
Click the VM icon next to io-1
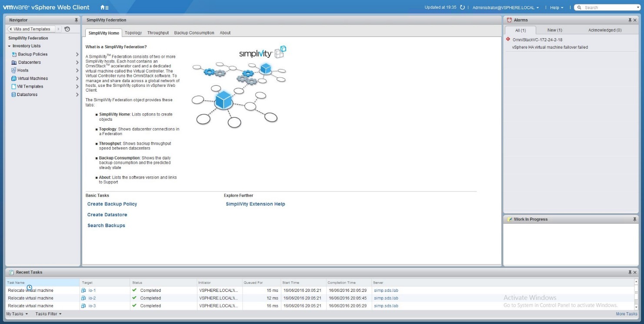click(x=83, y=291)
